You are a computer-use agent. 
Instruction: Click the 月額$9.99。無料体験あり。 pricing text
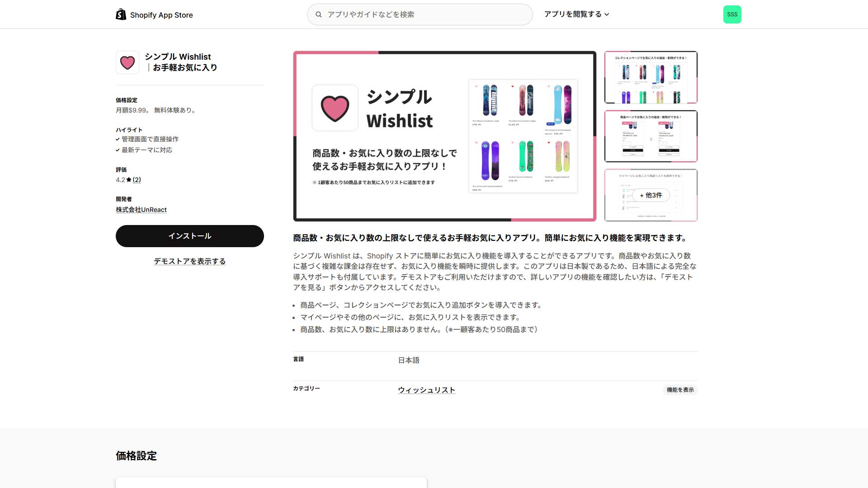coord(156,110)
